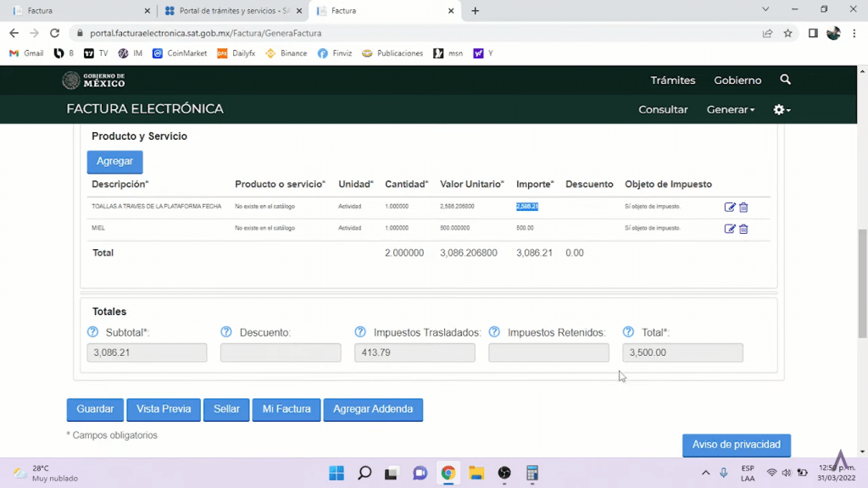
Task: Open the settings gear menu
Action: 782,109
